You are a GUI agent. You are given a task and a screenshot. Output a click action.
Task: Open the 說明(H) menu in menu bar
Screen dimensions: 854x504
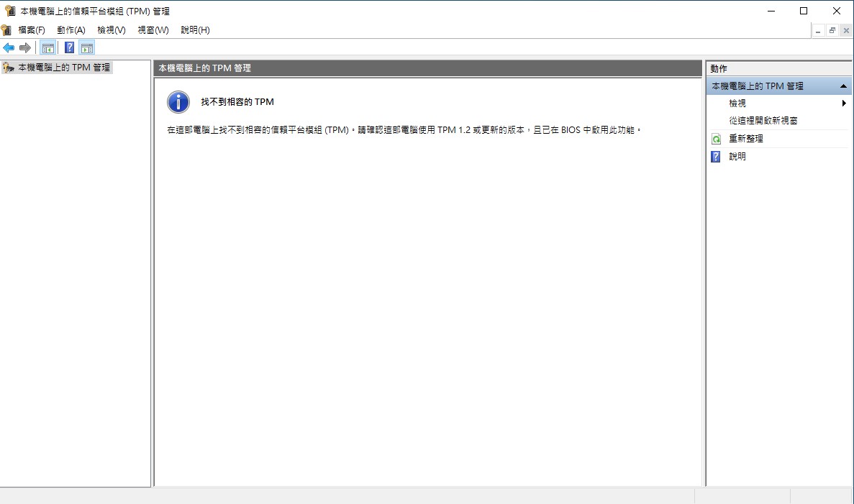(x=195, y=30)
